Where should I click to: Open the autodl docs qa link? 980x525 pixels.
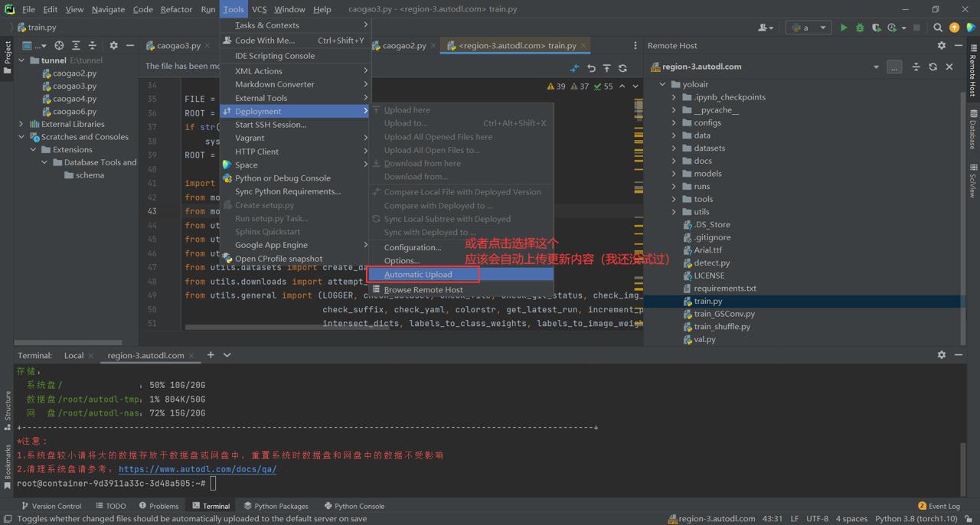click(x=198, y=469)
